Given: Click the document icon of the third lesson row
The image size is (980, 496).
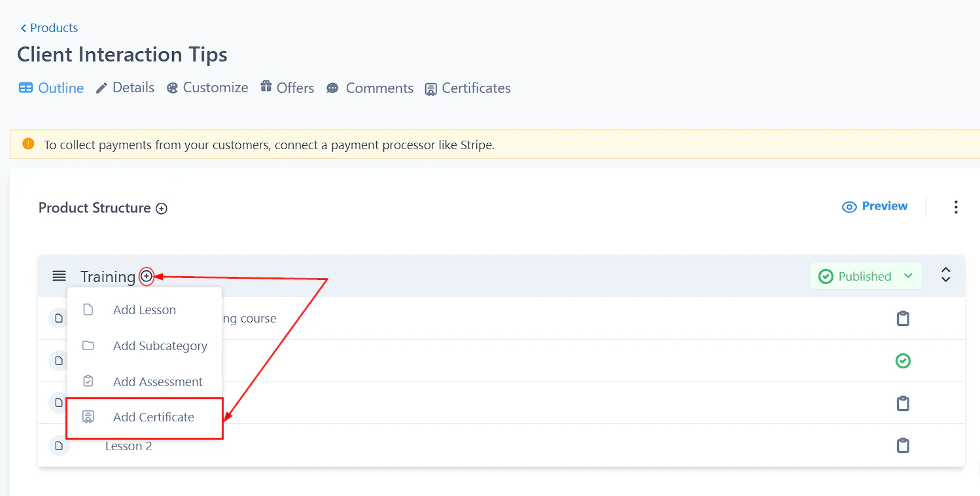Looking at the screenshot, I should (x=59, y=403).
